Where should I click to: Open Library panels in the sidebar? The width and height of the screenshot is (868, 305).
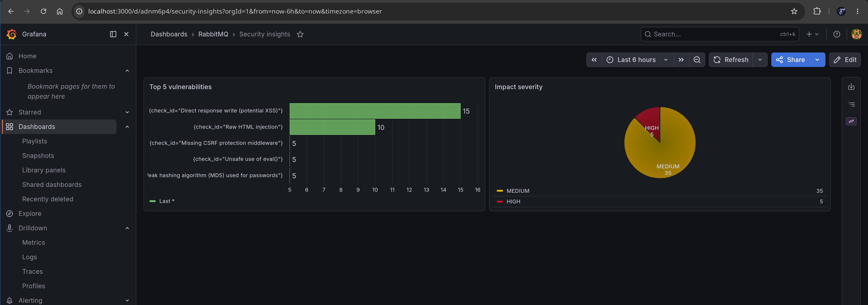click(x=44, y=170)
